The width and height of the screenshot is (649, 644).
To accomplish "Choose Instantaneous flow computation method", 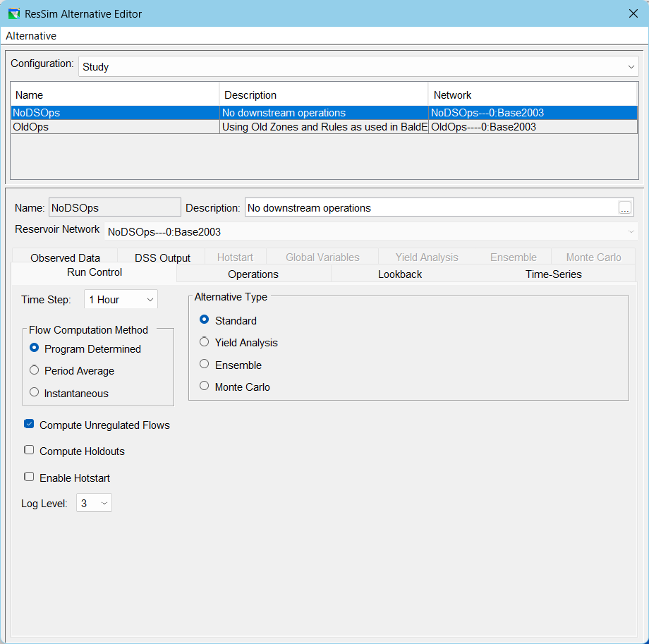I will coord(35,393).
